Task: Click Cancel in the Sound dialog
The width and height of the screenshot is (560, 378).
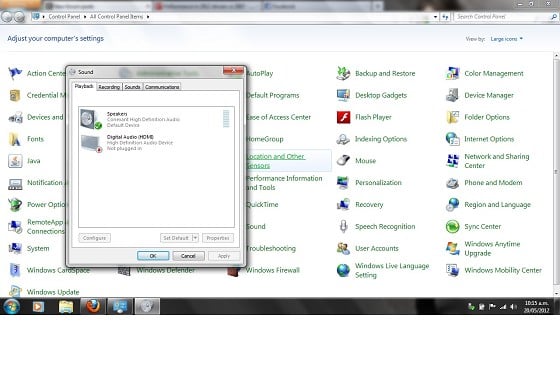Action: point(188,256)
